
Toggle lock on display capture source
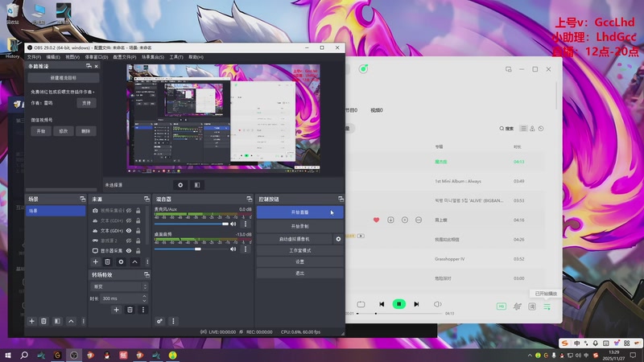pyautogui.click(x=138, y=251)
